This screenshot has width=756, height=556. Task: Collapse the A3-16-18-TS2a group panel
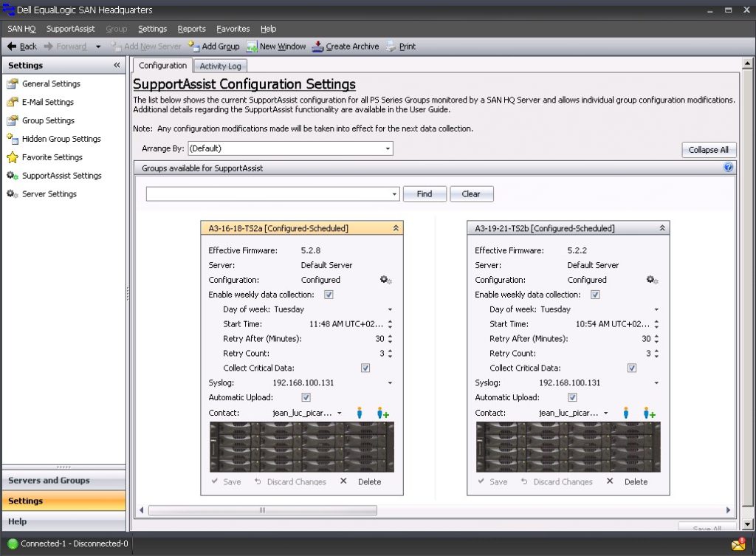(396, 228)
